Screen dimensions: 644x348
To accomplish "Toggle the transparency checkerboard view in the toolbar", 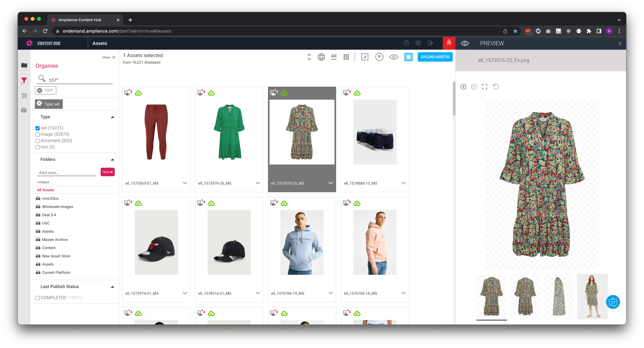I will tap(409, 57).
